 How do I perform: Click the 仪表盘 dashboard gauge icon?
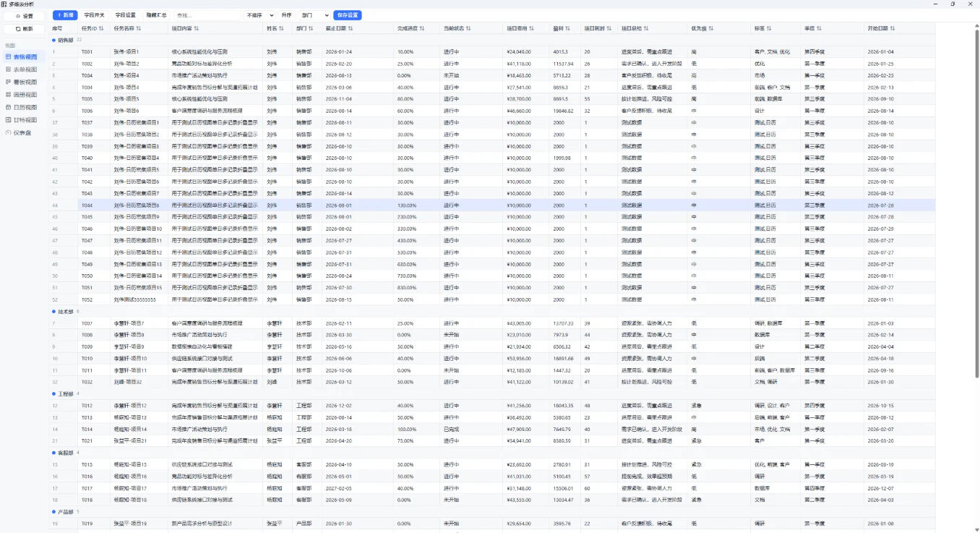8,132
